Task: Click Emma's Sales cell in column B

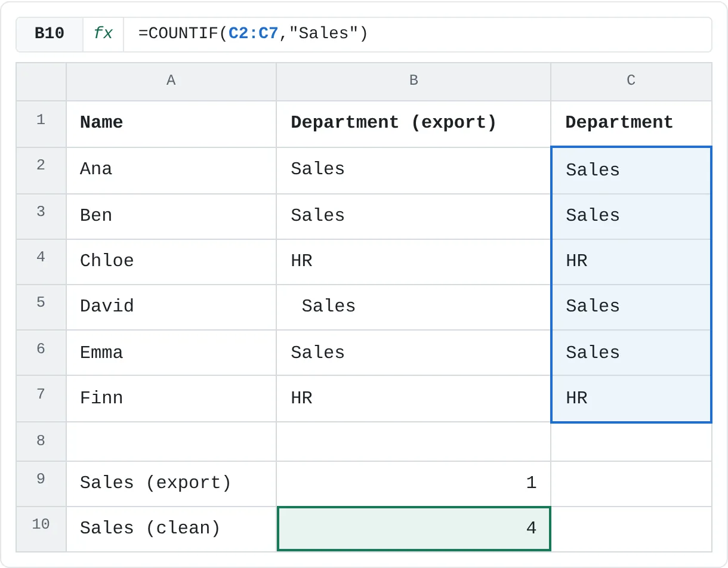Action: (414, 352)
